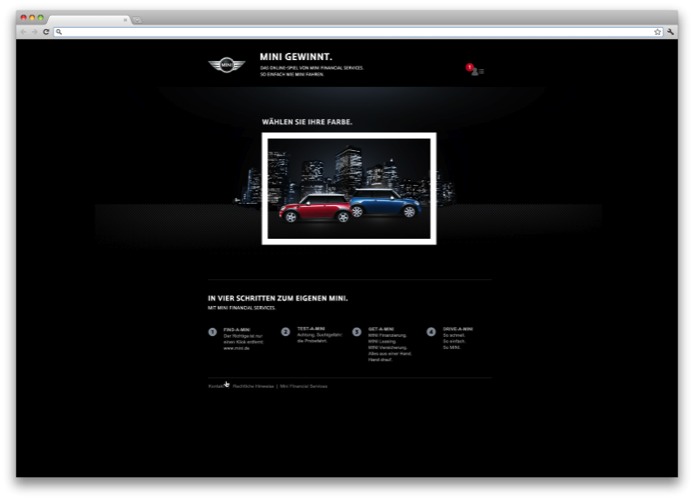Click the bookmark star in address bar
The image size is (694, 500).
click(x=657, y=32)
